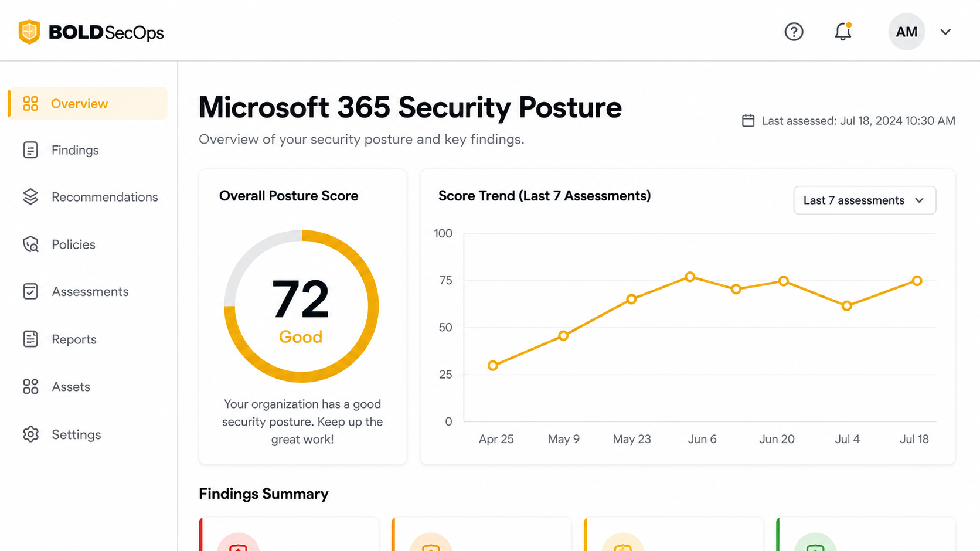Open notifications bell icon
This screenshot has height=551, width=980.
coord(843,32)
